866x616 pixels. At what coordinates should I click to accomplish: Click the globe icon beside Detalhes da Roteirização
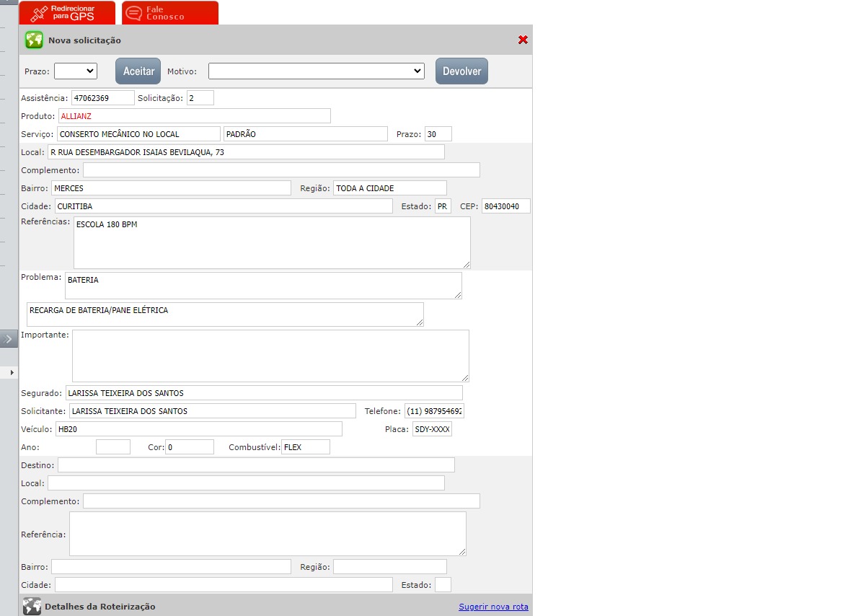pyautogui.click(x=32, y=606)
